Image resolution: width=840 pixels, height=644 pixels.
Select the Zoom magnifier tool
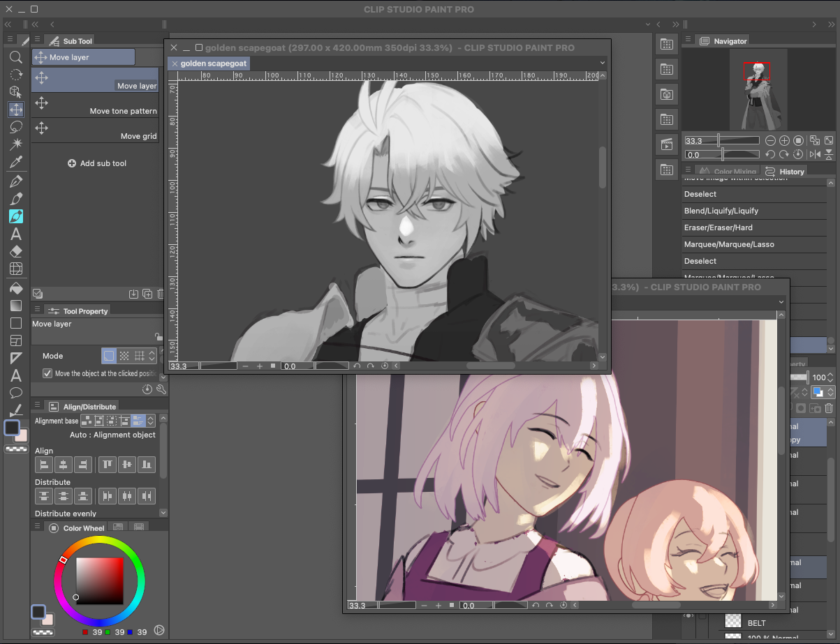pos(15,57)
